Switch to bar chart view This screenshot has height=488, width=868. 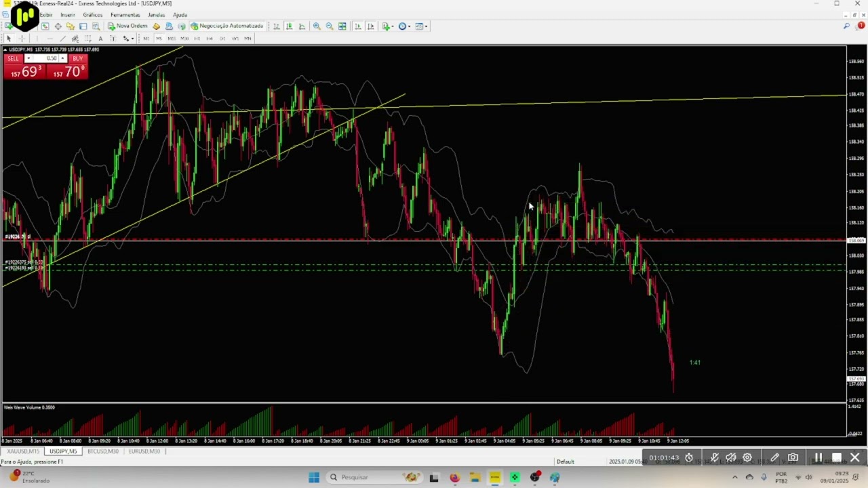[x=277, y=26]
